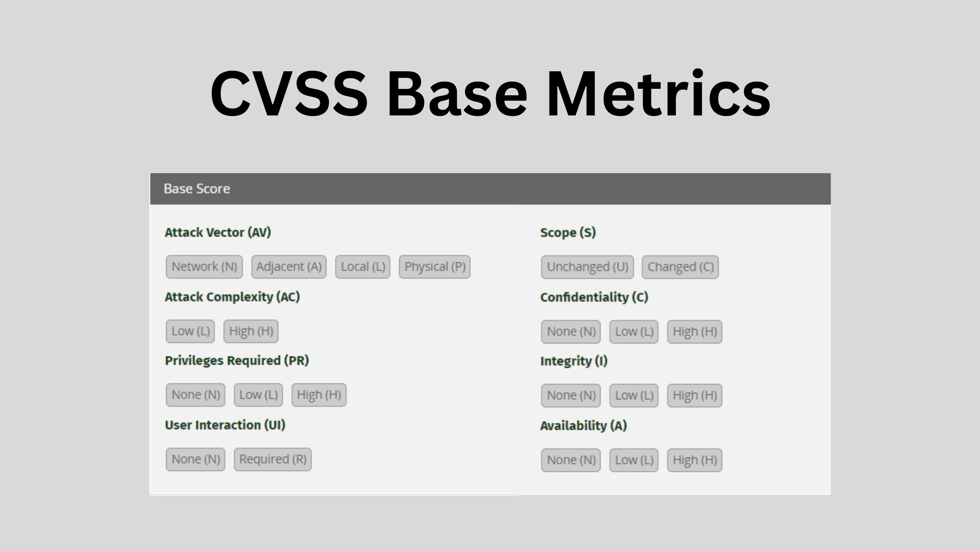The width and height of the screenshot is (980, 551).
Task: Select Required (R) user interaction
Action: (272, 459)
